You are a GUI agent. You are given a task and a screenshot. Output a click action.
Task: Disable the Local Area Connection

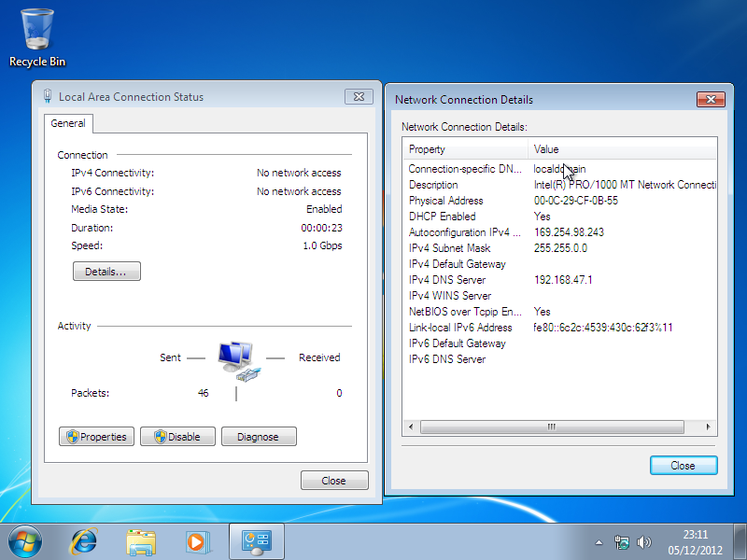click(x=177, y=437)
